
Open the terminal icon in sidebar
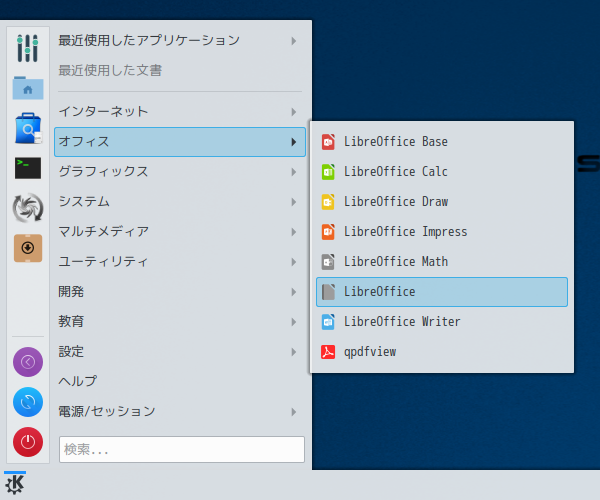pos(28,168)
